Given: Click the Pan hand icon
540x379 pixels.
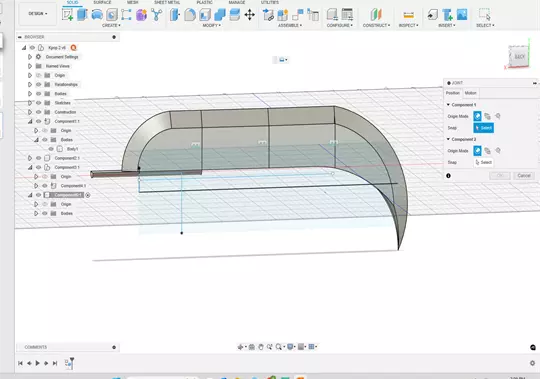Looking at the screenshot, I should 261,347.
